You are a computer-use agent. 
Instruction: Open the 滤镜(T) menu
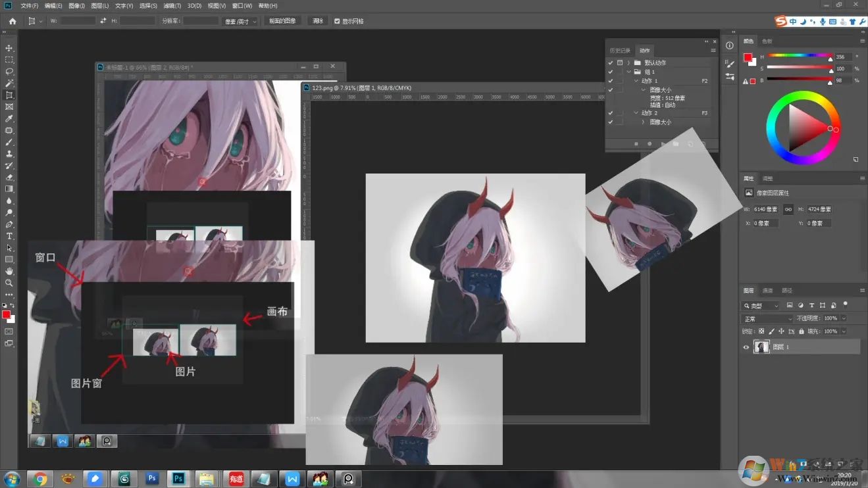[x=172, y=6]
